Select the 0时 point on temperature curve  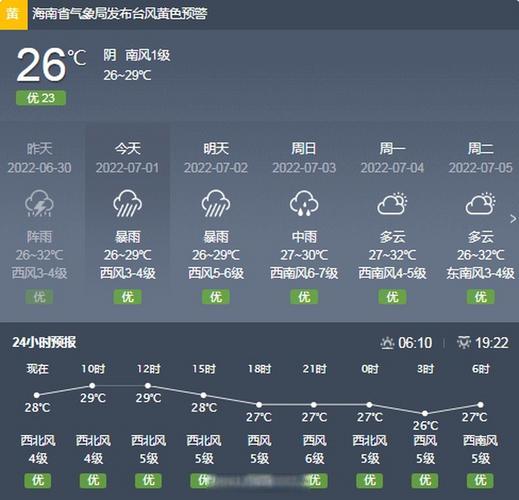[369, 405]
